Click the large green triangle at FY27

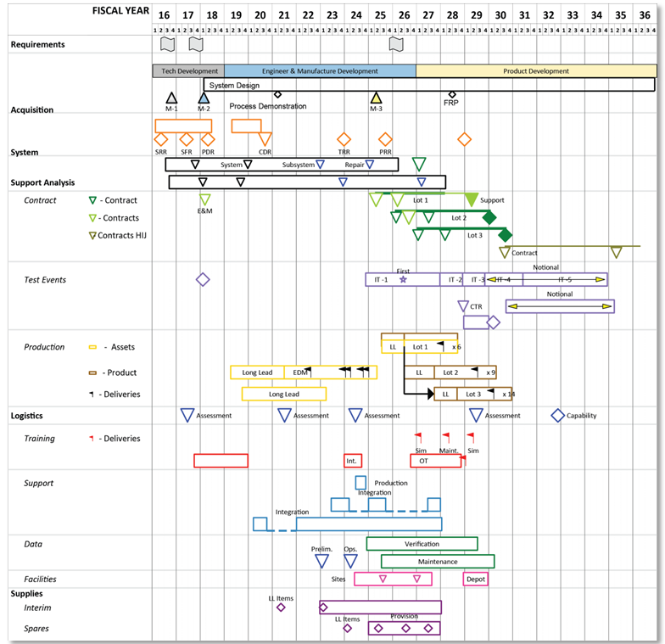(419, 164)
